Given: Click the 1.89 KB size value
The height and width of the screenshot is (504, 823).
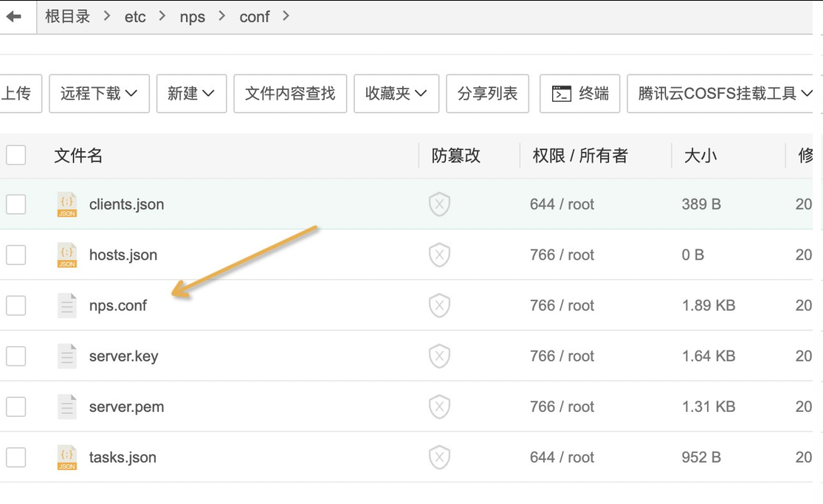Looking at the screenshot, I should pos(709,305).
